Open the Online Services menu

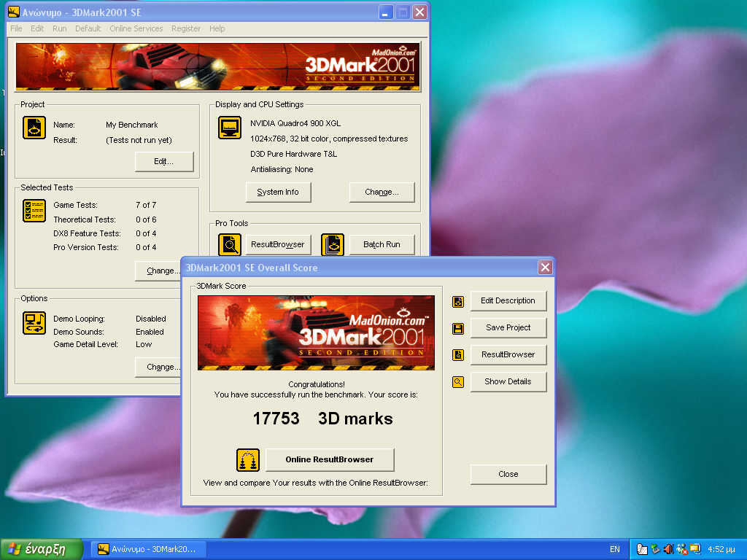pyautogui.click(x=136, y=28)
